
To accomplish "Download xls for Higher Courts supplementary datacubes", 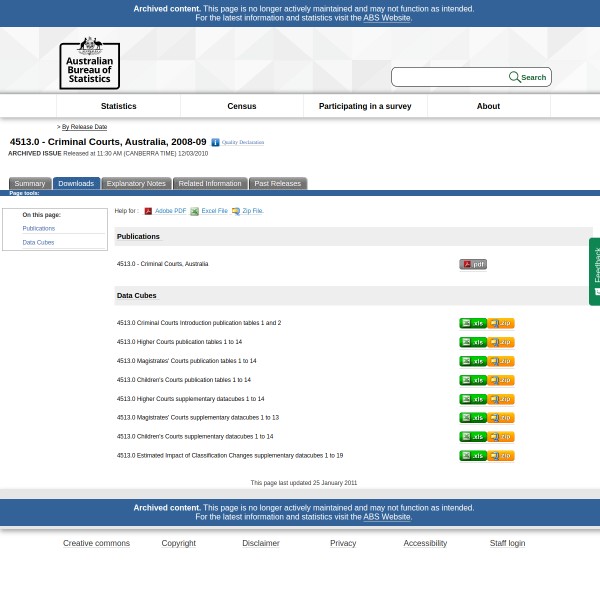I will click(x=472, y=399).
